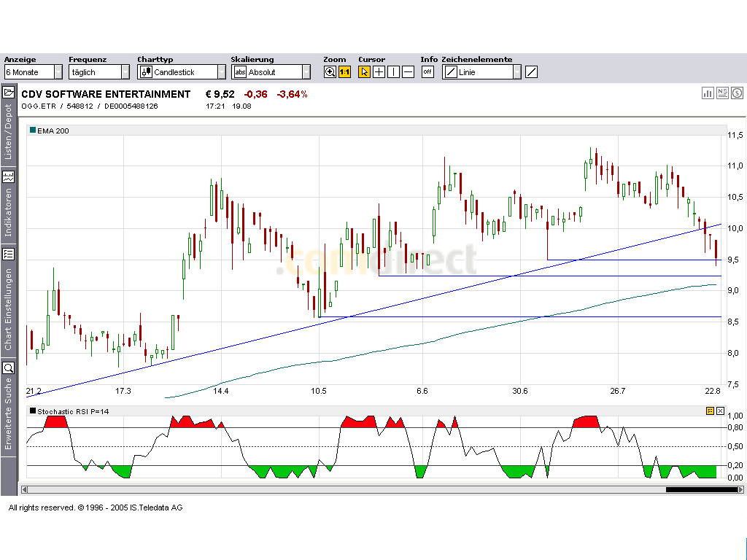Click the 11,0 price axis label
This screenshot has width=747, height=560.
735,166
